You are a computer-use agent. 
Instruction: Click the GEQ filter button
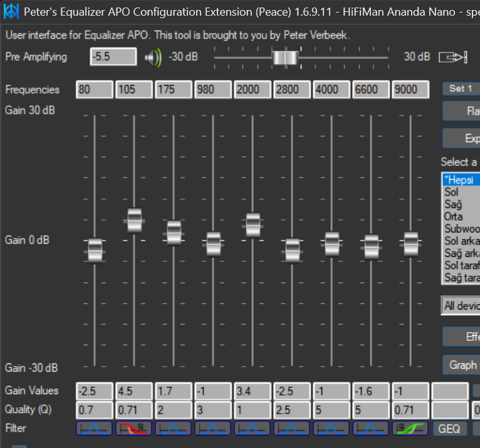coord(450,429)
